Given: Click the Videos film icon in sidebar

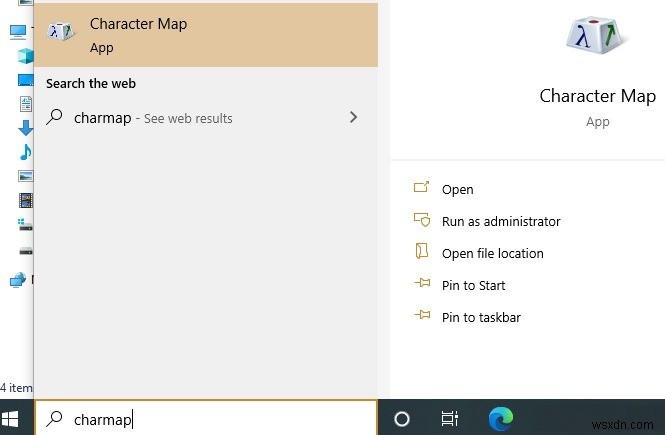Looking at the screenshot, I should (24, 200).
